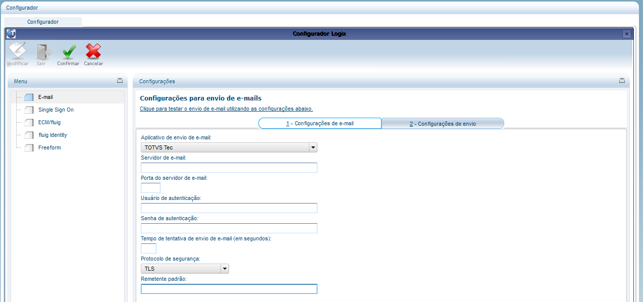Viewport: 644px width, 302px height.
Task: Select Single Sign On in menu
Action: (56, 110)
